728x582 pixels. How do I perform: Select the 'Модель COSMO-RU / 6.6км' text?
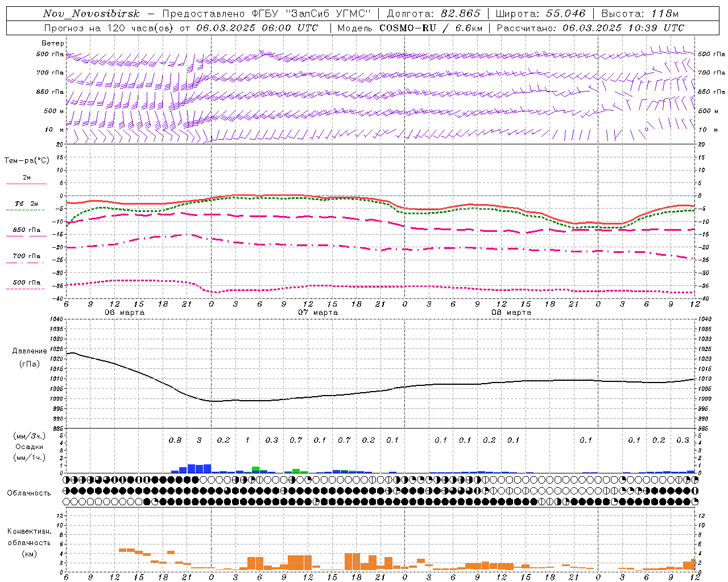coord(410,27)
